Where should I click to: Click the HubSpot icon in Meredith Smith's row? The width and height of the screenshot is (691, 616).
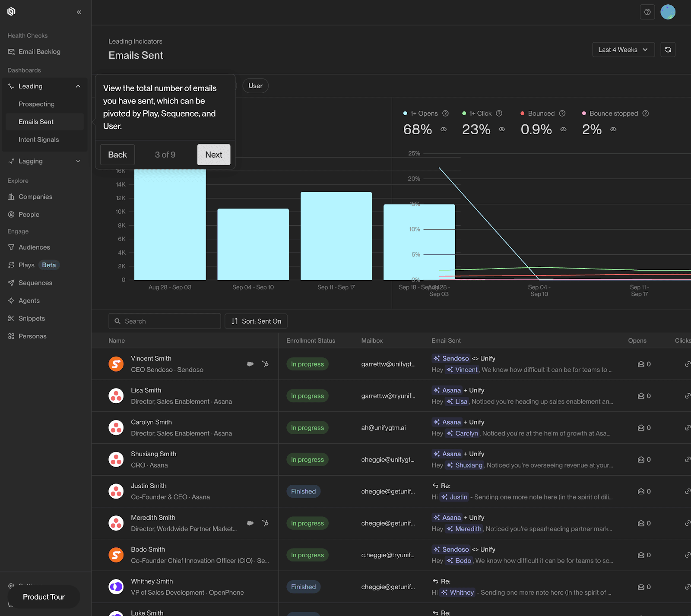[265, 523]
